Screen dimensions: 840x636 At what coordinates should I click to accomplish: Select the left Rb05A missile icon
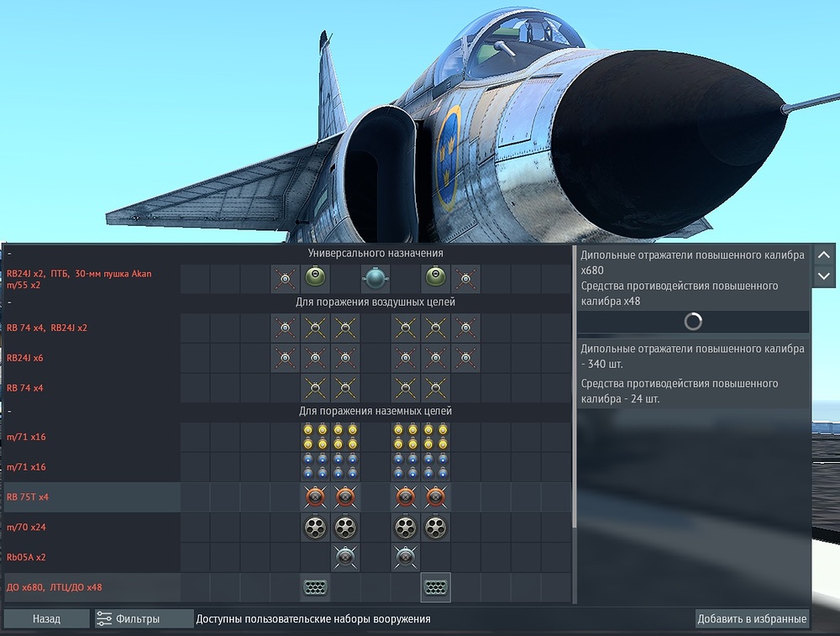(x=345, y=557)
